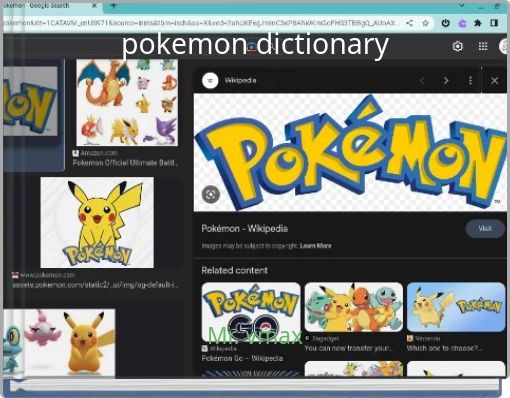Open more options menu in preview panel
510x398 pixels.
click(x=470, y=81)
